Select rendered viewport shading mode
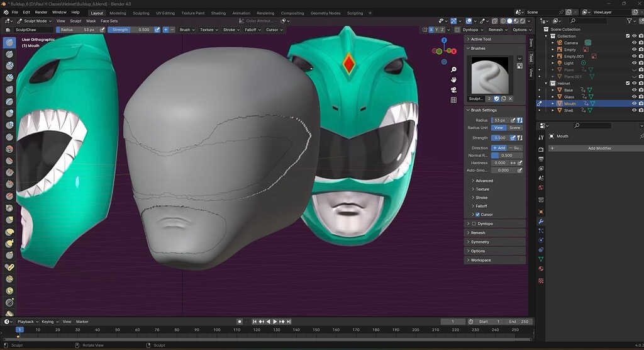 (523, 21)
